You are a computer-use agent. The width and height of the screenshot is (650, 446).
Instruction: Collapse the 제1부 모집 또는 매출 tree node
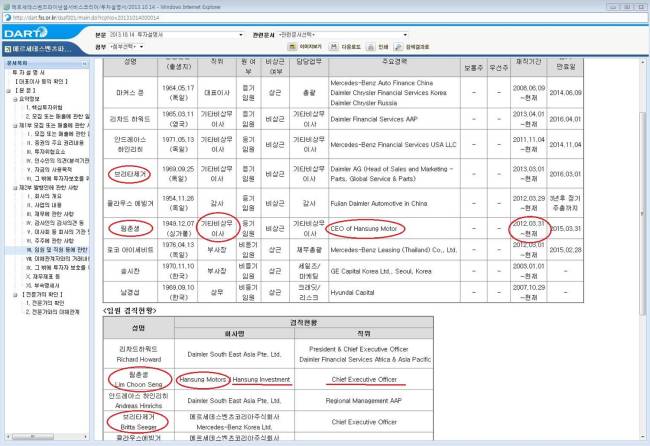tap(15, 125)
